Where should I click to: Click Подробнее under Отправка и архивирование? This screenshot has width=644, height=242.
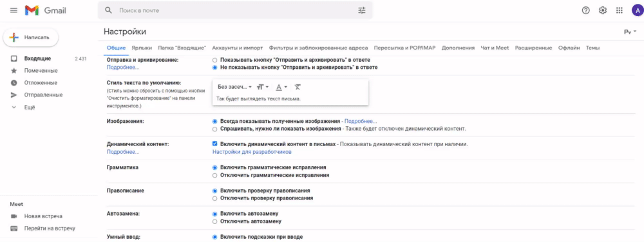123,68
